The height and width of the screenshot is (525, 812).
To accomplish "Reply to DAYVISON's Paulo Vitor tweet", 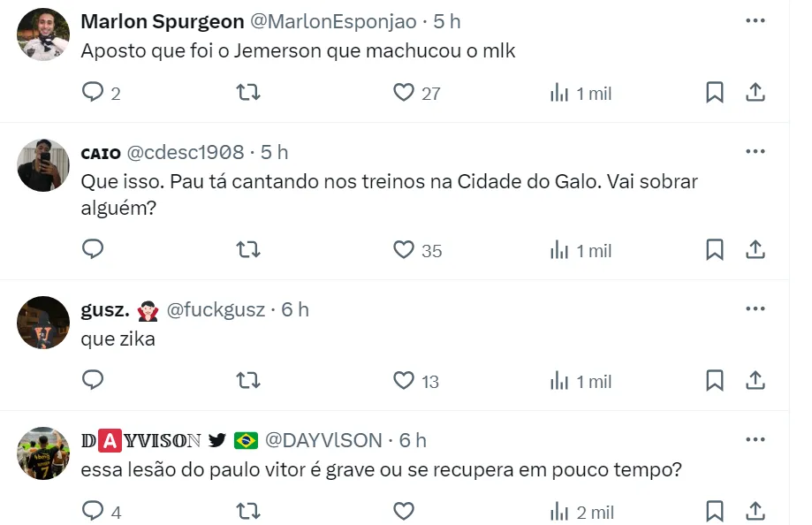I will [x=93, y=511].
